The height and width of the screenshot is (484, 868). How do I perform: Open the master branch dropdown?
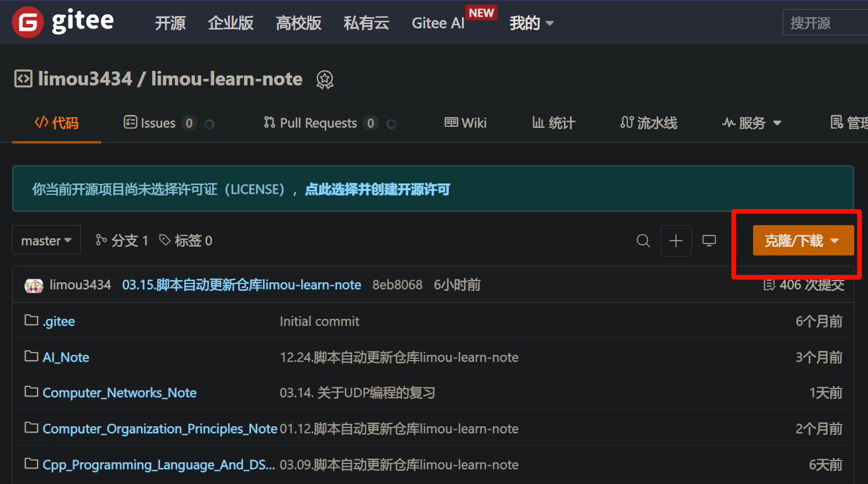(x=46, y=241)
